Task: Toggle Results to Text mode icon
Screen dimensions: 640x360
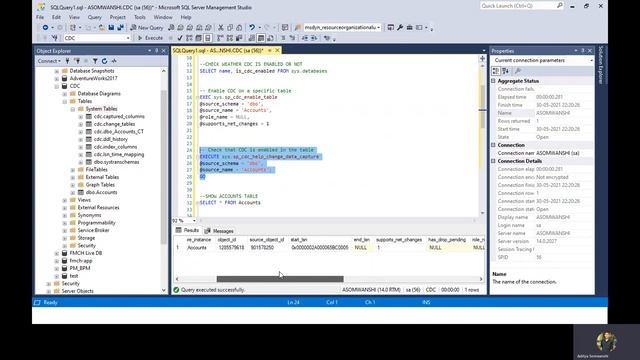Action: coord(252,38)
